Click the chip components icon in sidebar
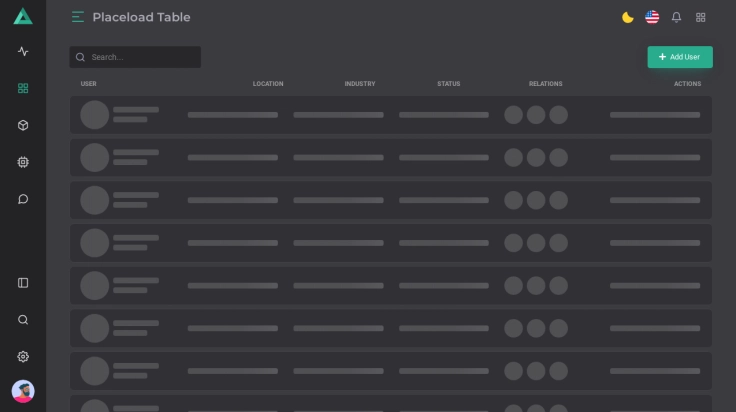 coord(23,162)
